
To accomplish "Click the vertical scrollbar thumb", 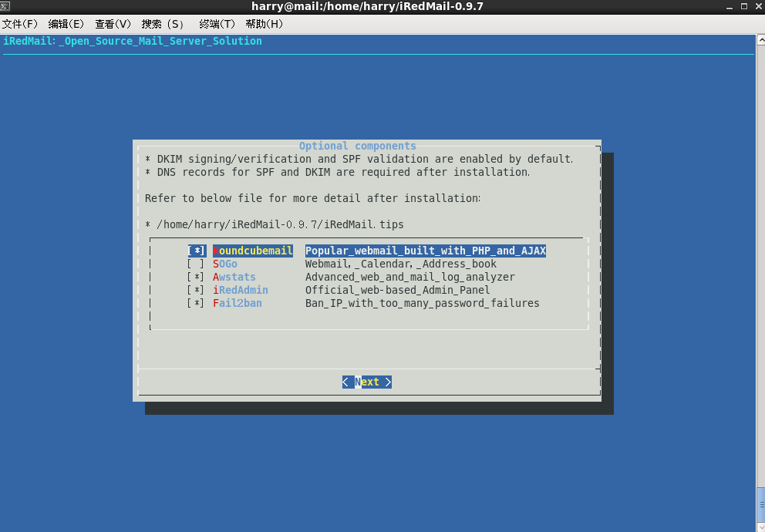I will (760, 505).
